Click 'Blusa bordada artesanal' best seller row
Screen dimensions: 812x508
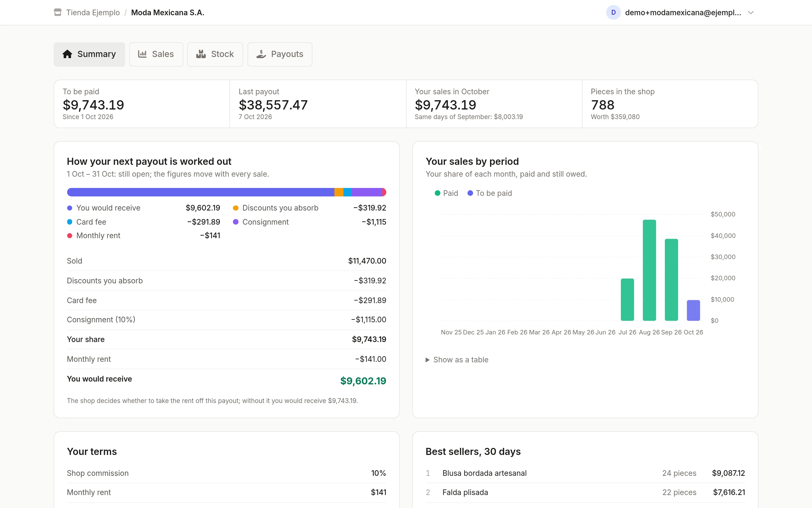[x=585, y=473]
